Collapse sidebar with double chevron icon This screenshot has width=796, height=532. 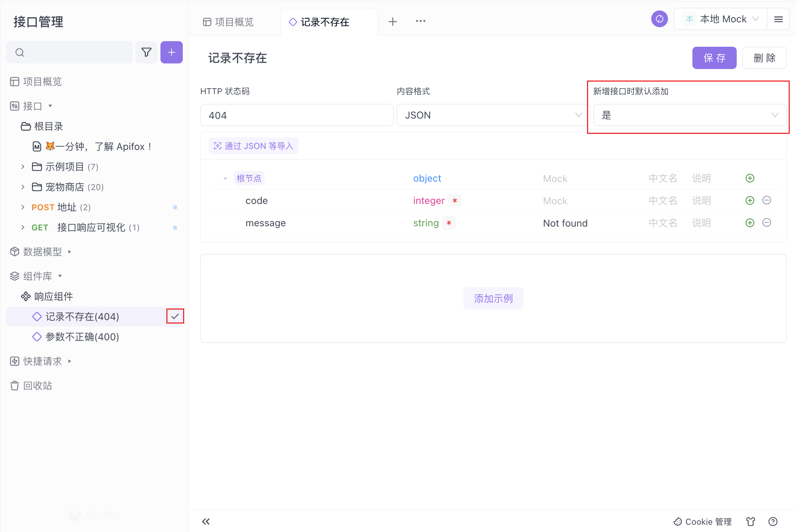206,521
